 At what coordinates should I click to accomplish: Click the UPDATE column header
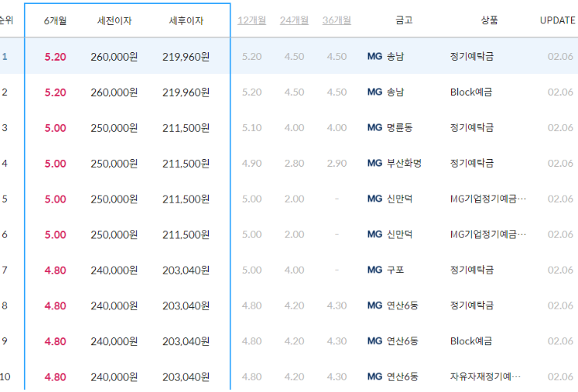[x=558, y=20]
